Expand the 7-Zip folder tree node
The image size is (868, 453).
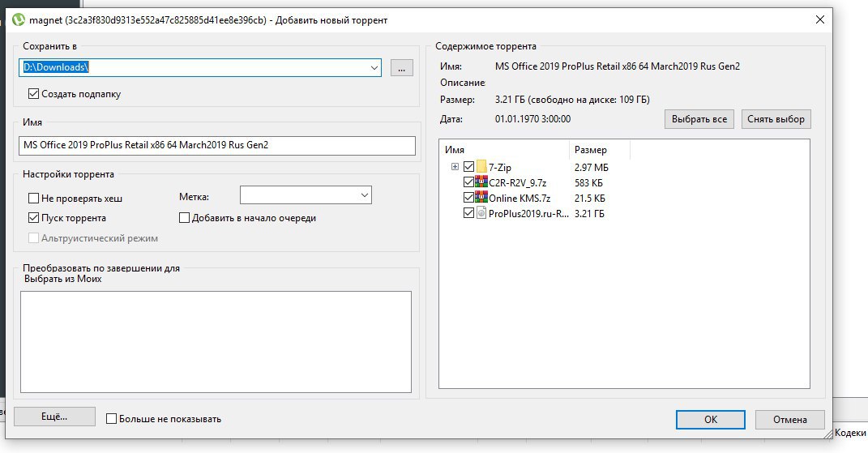click(x=455, y=167)
